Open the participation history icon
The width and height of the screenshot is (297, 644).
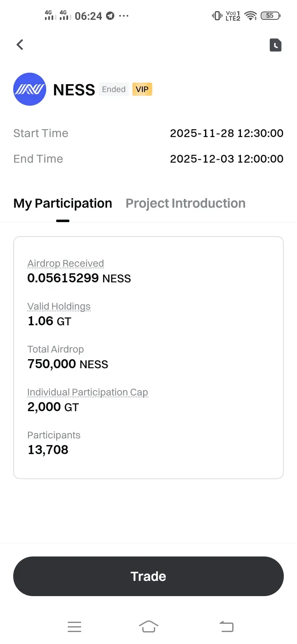(x=276, y=45)
